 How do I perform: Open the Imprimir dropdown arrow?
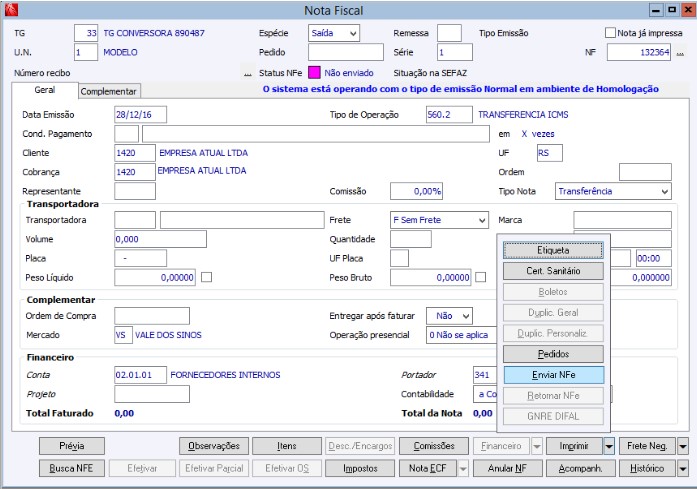609,446
